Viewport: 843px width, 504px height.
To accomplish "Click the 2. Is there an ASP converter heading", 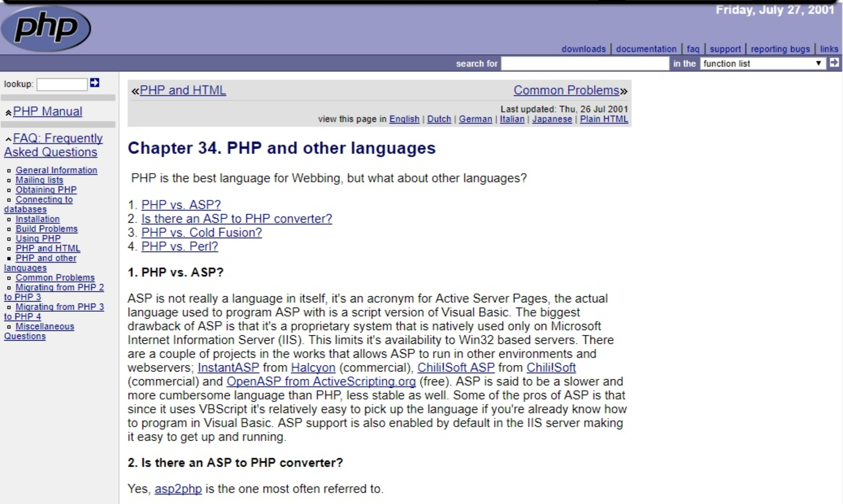I will point(235,463).
